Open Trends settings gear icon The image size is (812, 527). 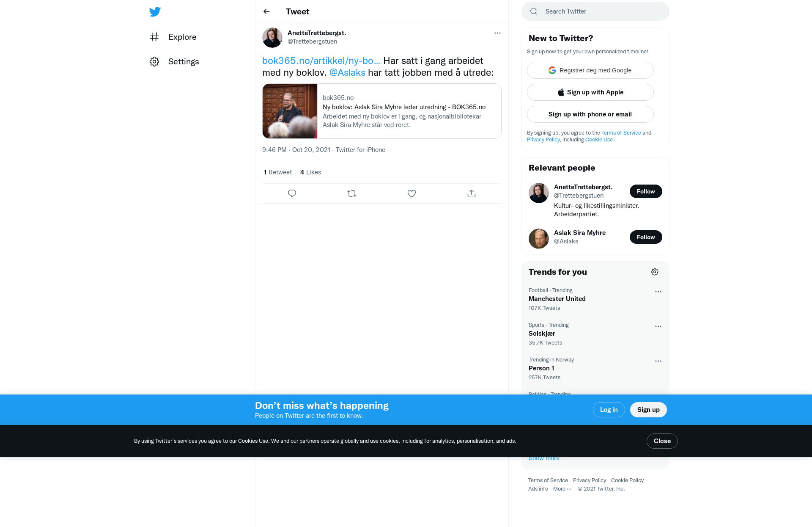[655, 272]
